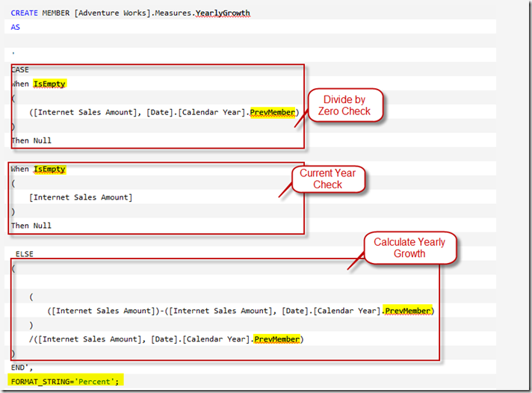Click the ELSE keyword
This screenshot has height=393, width=532.
(25, 254)
